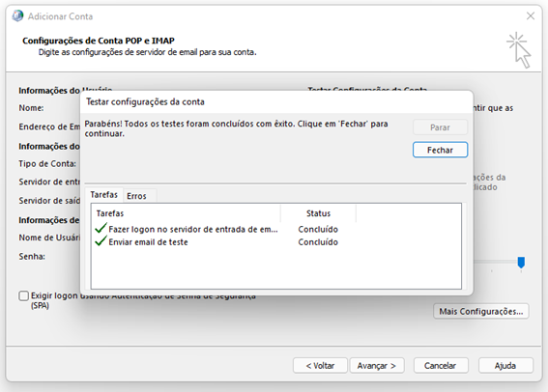
Task: Click green checkmark beside Fazer logon task
Action: point(101,228)
